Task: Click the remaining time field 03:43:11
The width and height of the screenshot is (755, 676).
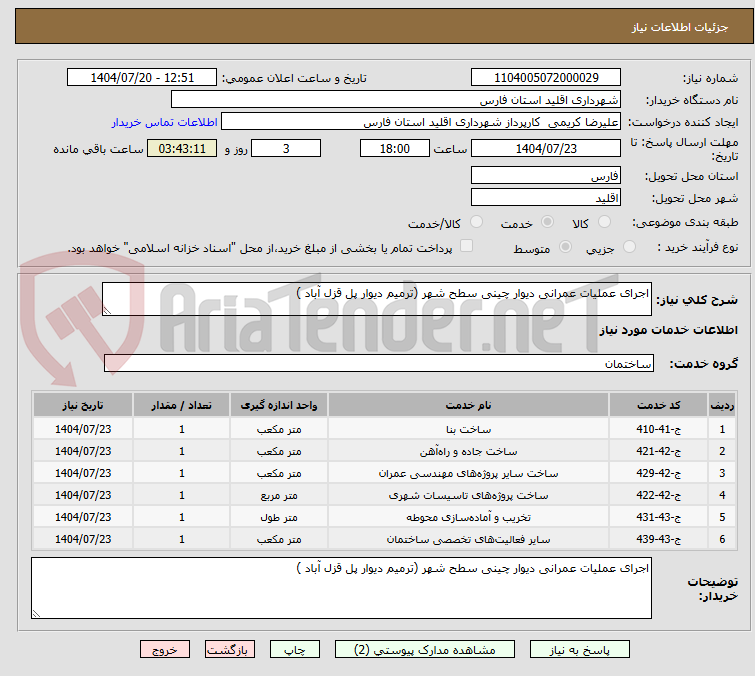Action: [x=182, y=148]
